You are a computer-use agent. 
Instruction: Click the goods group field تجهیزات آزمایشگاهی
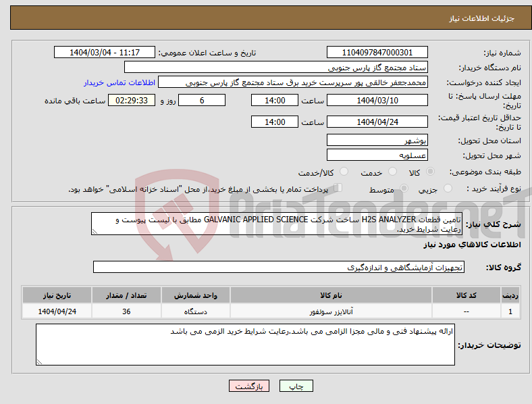[x=279, y=267]
